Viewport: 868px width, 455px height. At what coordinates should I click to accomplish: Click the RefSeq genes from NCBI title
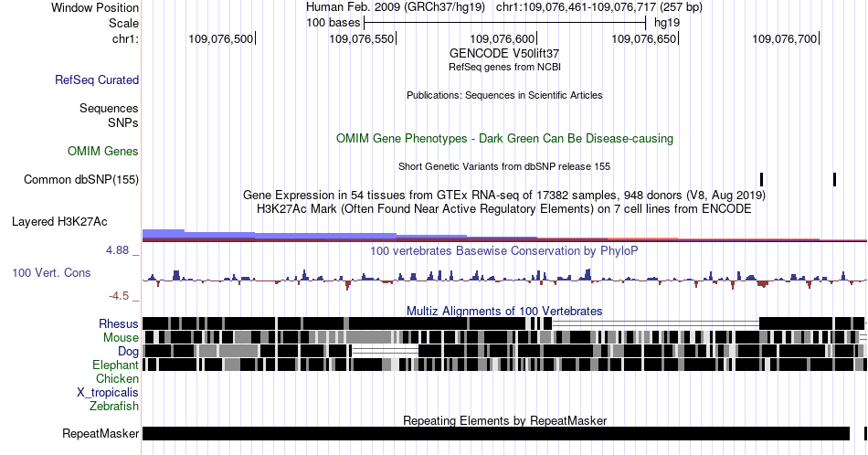504,67
